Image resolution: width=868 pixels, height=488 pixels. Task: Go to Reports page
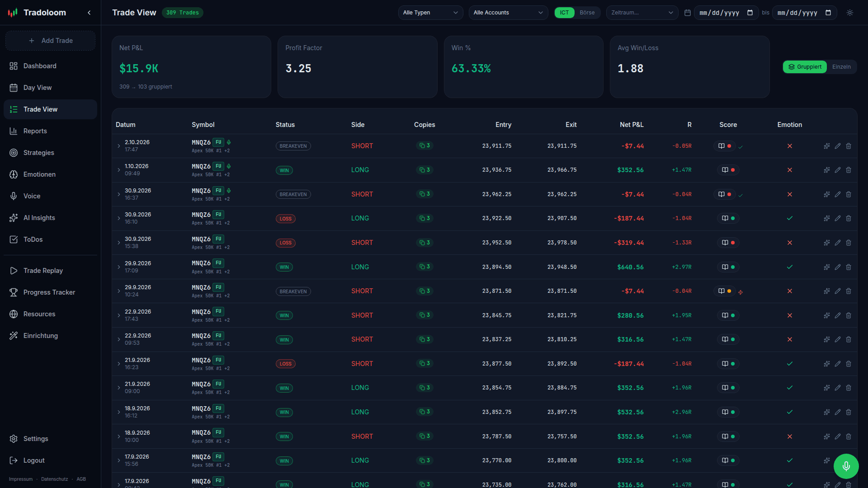click(50, 131)
